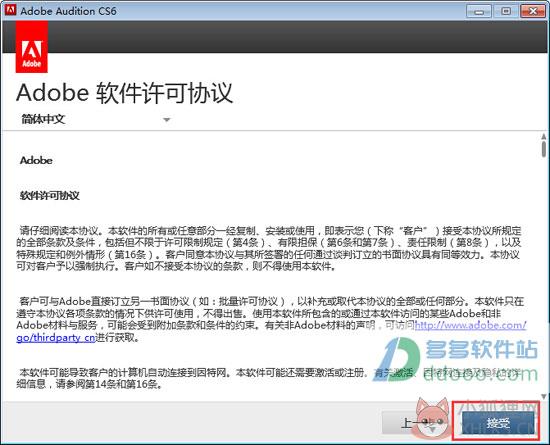Click the Adobe Audition title bar icon
Viewport: 550px width, 445px height.
pos(10,10)
